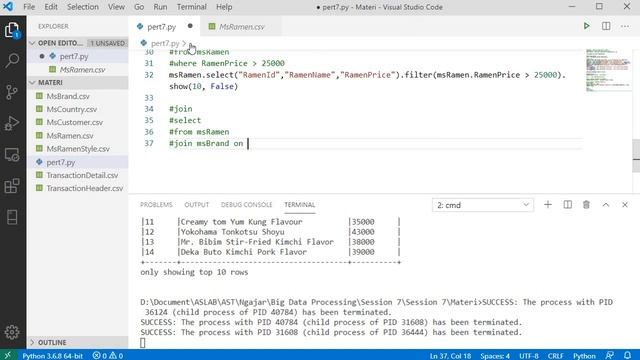Open editor More Actions ellipsis
This screenshot has width=640, height=360.
[x=625, y=26]
